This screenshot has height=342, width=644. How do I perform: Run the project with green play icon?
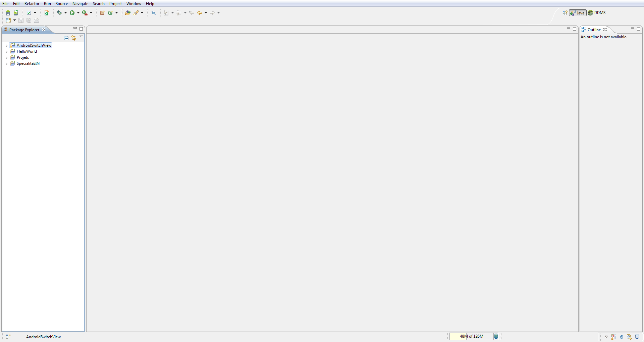[72, 13]
